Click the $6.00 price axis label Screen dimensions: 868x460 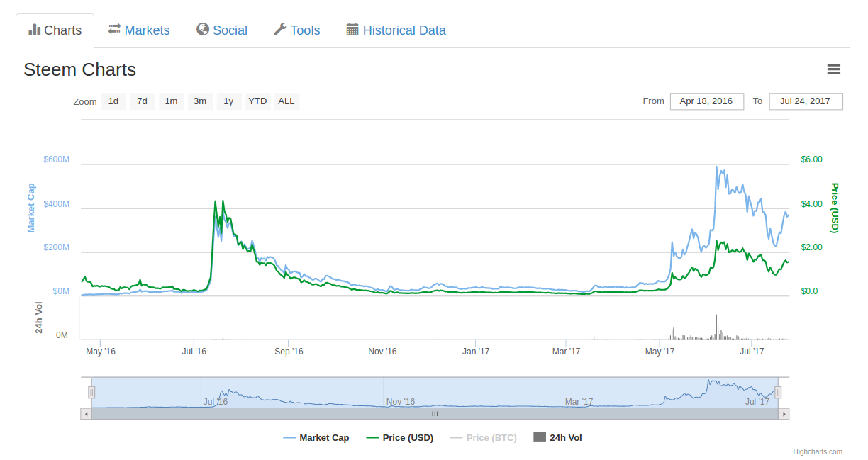pyautogui.click(x=812, y=159)
